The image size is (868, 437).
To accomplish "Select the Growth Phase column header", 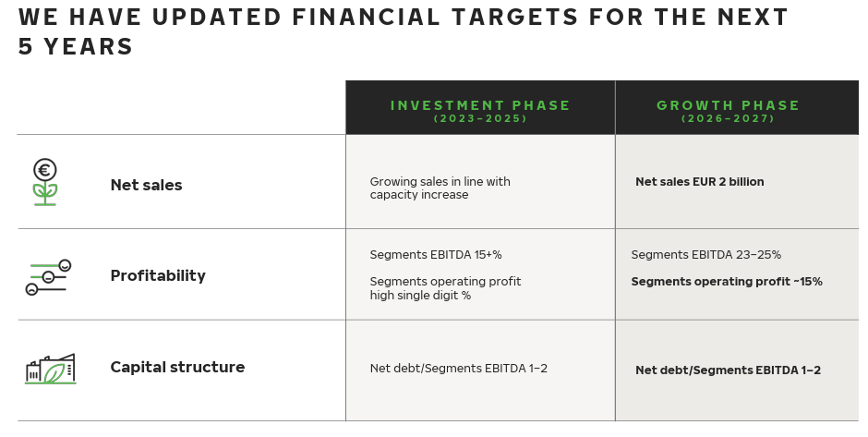I will (728, 105).
